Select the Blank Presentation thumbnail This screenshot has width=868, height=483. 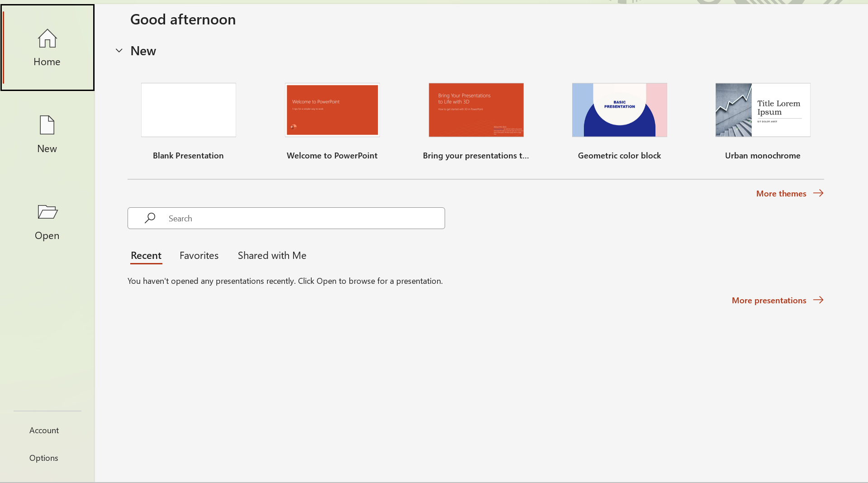point(189,110)
